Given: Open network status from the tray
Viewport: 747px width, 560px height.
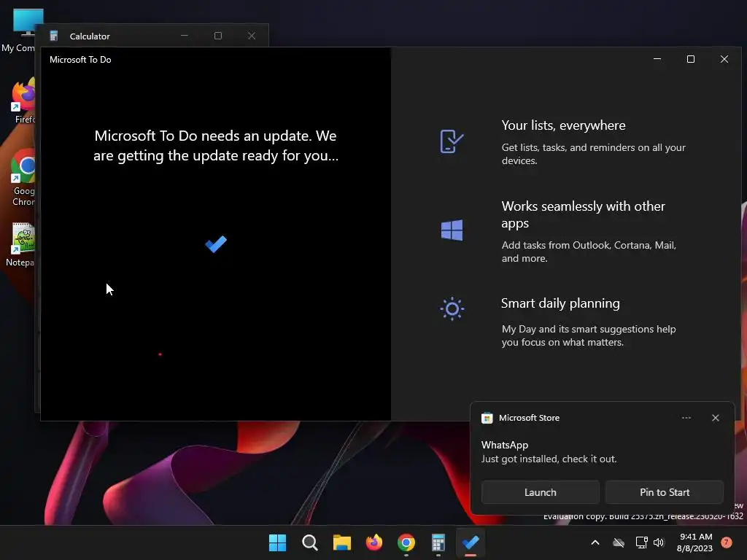Looking at the screenshot, I should point(641,542).
